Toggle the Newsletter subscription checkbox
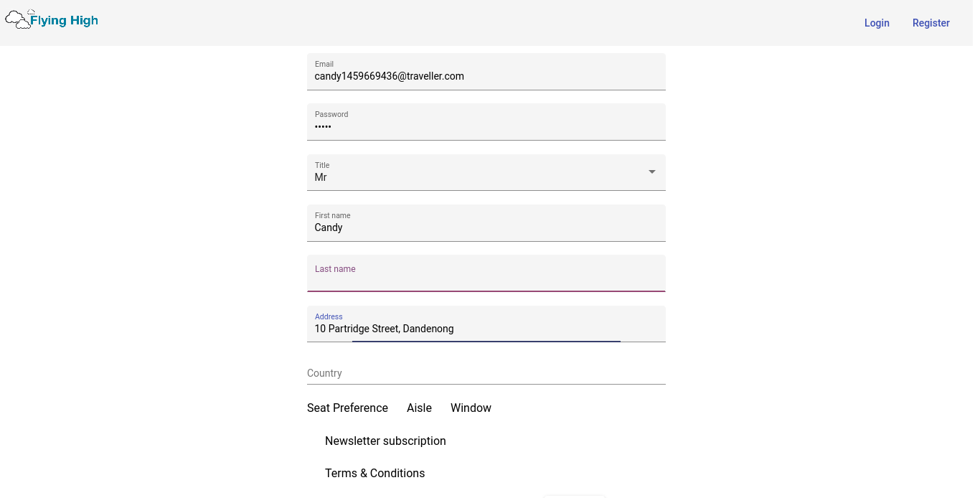 coord(385,441)
